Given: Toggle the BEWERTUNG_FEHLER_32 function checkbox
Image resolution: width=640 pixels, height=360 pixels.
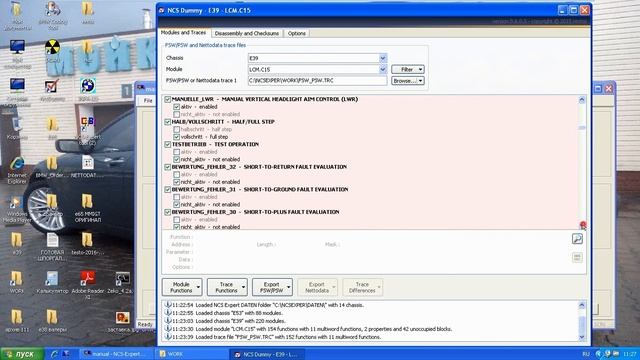Looking at the screenshot, I should click(167, 167).
